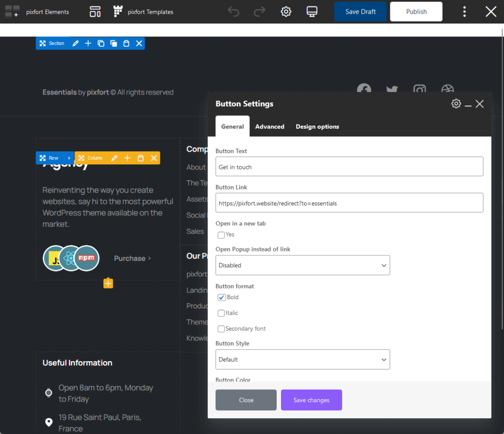Click the undo arrow in top toolbar
504x434 pixels.
coord(233,11)
